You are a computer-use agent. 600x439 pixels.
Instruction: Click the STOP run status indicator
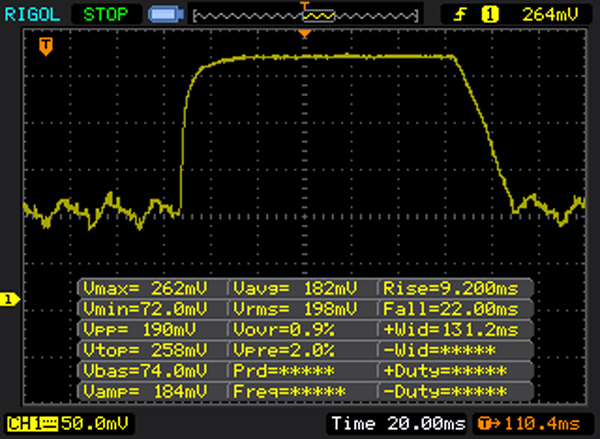106,15
